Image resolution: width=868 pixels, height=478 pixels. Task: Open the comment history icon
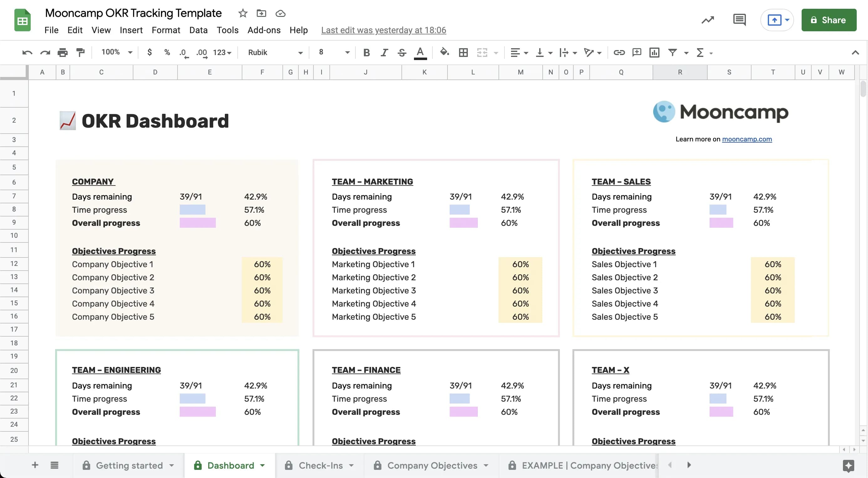click(x=739, y=20)
